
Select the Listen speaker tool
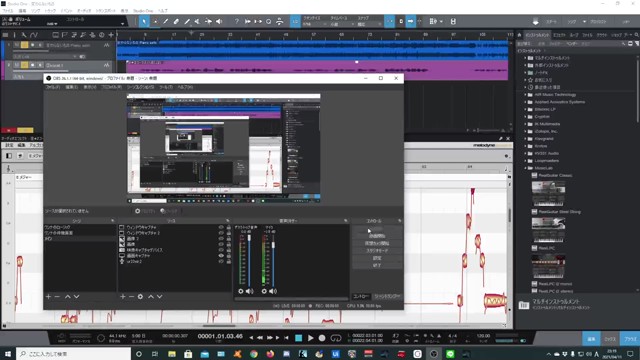tap(219, 21)
